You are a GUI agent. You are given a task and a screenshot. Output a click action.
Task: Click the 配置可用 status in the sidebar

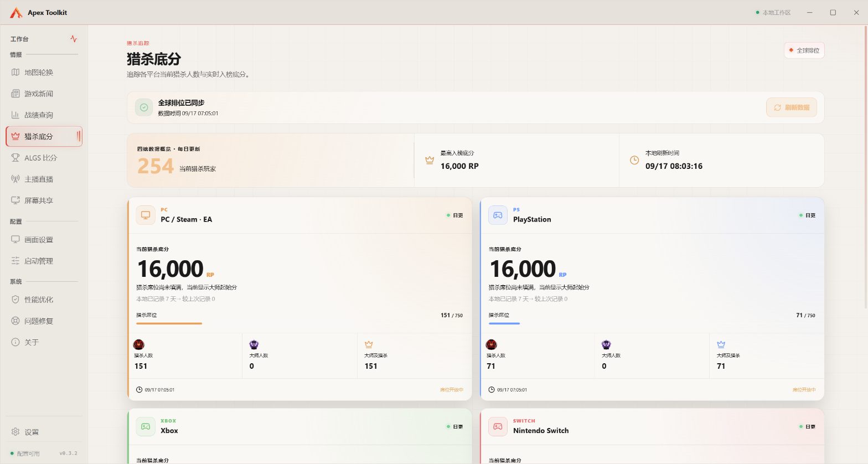[25, 453]
